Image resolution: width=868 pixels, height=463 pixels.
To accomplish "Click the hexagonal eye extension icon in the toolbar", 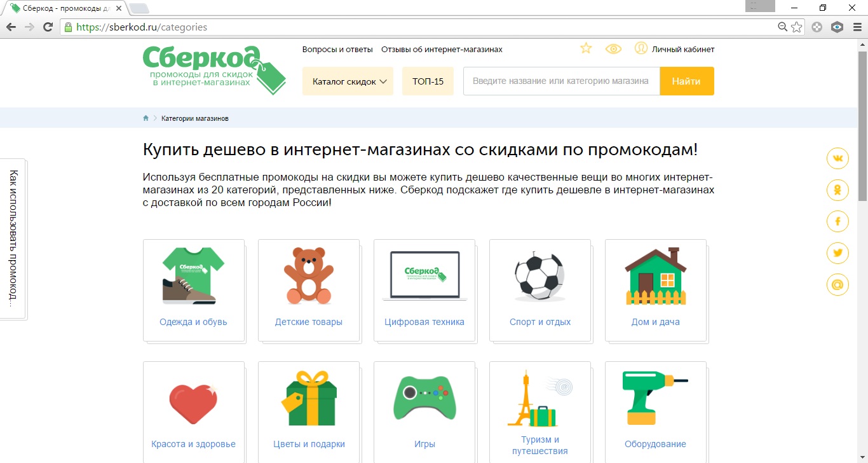I will [837, 27].
